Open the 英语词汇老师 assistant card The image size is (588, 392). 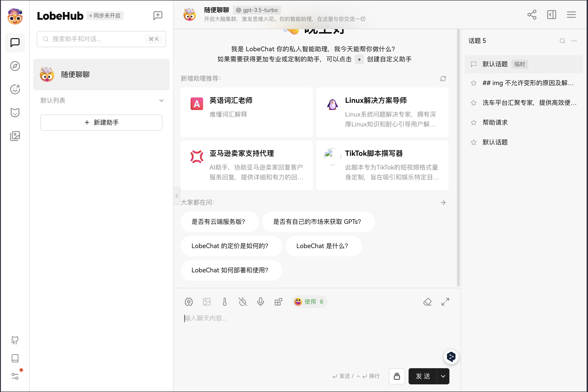click(x=247, y=112)
